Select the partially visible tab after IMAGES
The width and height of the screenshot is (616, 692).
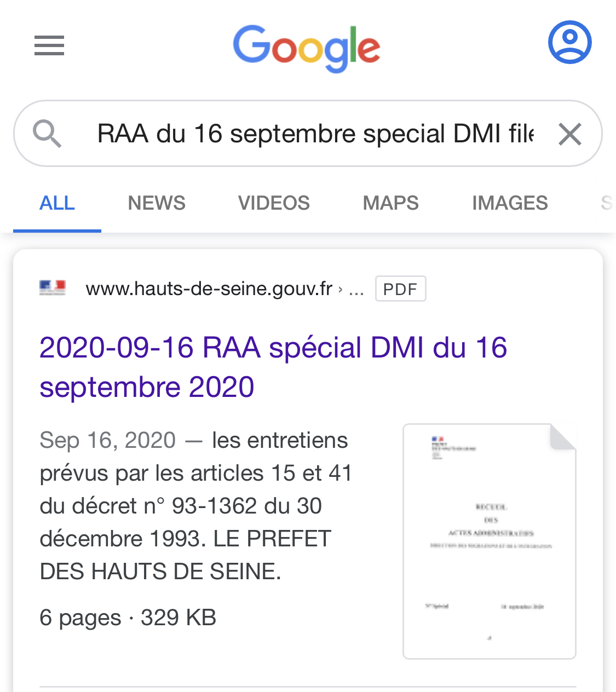(x=607, y=203)
